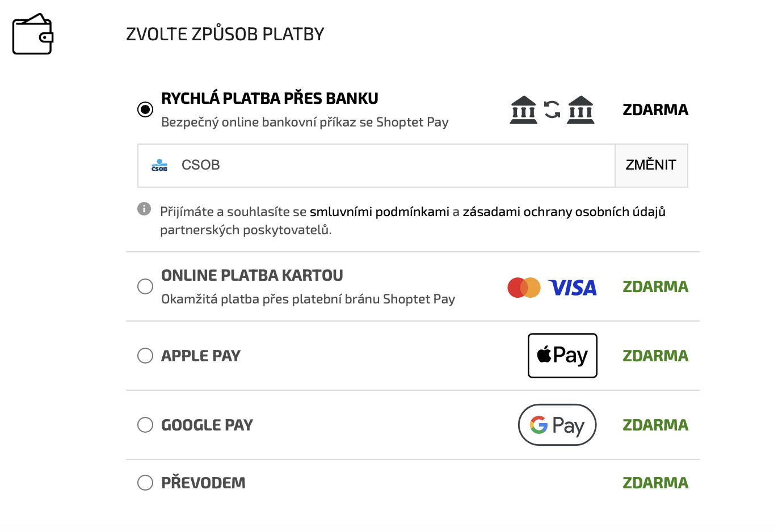Screen dimensions: 774x532
Task: Open the smluvními podmínkami link
Action: [380, 212]
